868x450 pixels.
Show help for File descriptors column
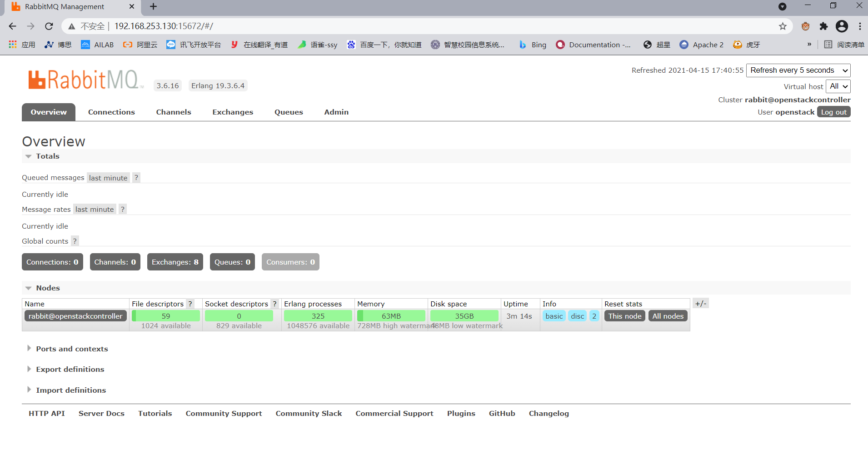190,304
